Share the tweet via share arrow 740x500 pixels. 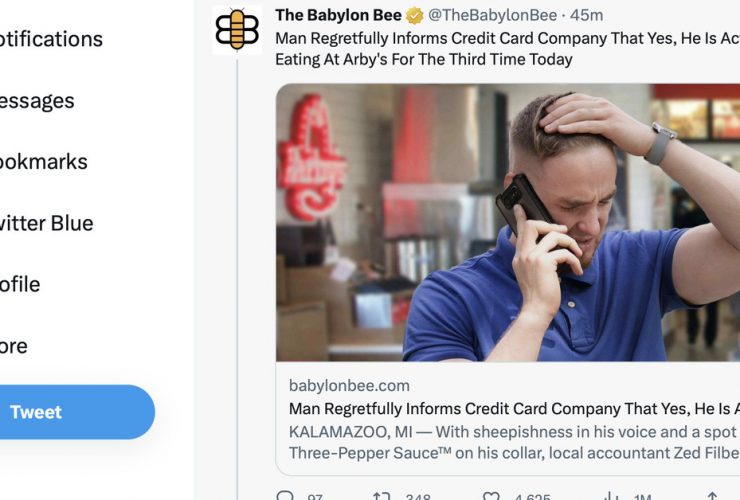[713, 496]
